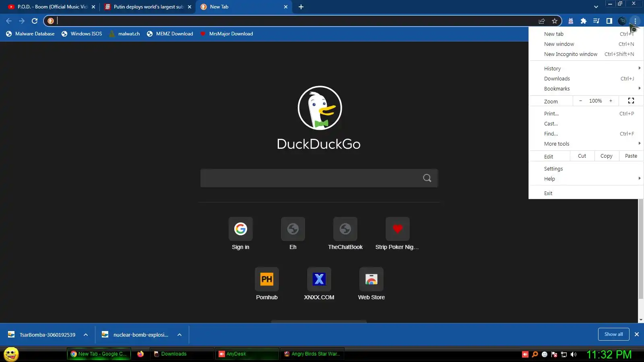The width and height of the screenshot is (644, 362).
Task: Open the Extensions puzzle-piece menu
Action: pyautogui.click(x=584, y=21)
